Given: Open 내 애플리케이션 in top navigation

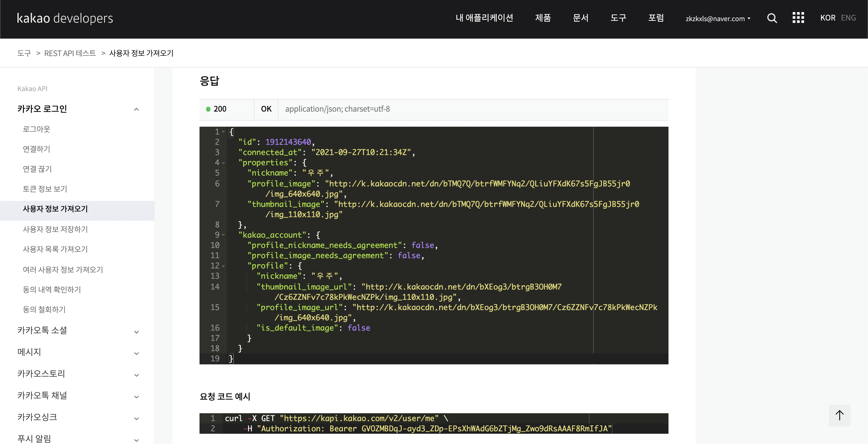Looking at the screenshot, I should tap(484, 18).
